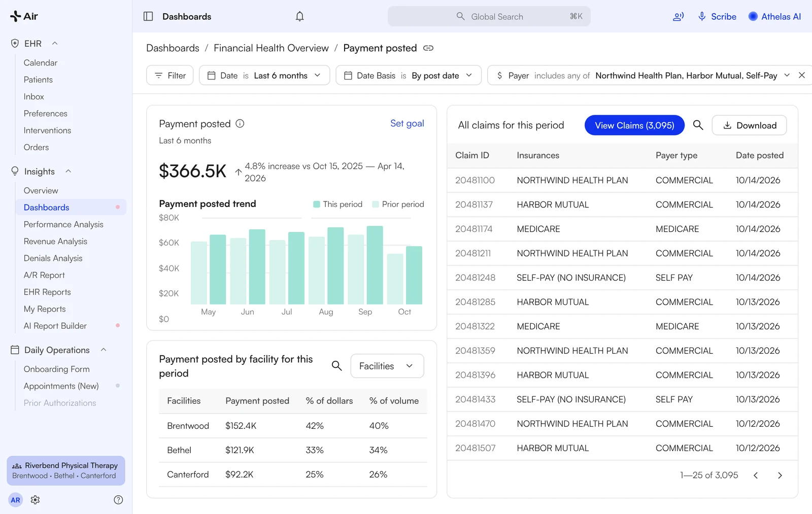
Task: Click the Filter button
Action: [170, 75]
